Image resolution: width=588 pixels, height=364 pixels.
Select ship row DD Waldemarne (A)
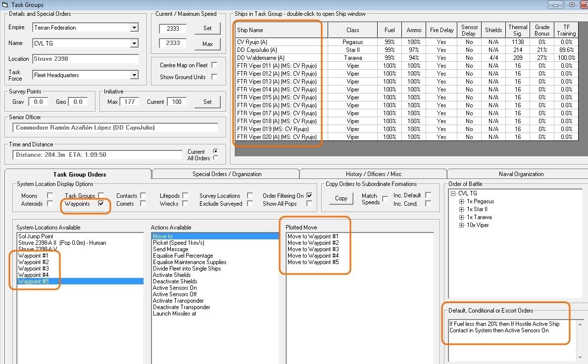407,58
